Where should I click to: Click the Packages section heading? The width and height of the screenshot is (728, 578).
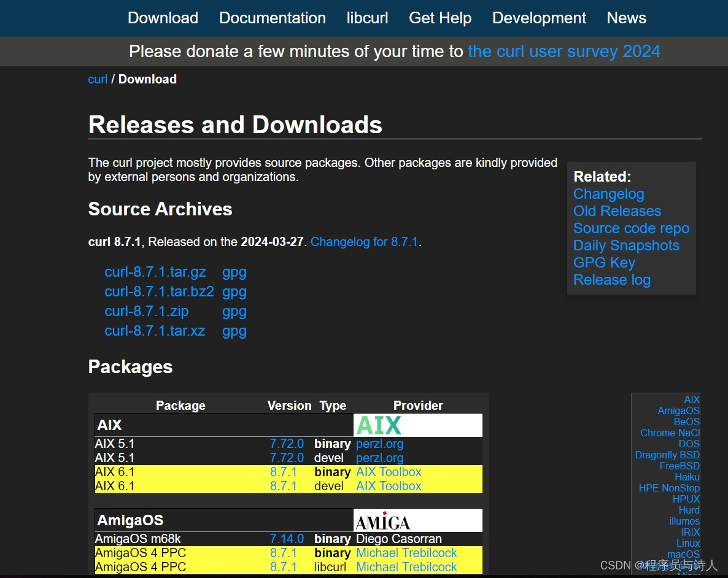coord(131,367)
